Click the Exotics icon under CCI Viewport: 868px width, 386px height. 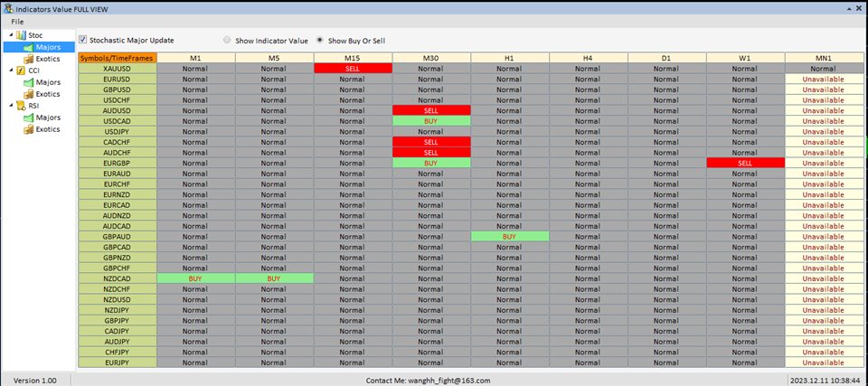coord(28,94)
